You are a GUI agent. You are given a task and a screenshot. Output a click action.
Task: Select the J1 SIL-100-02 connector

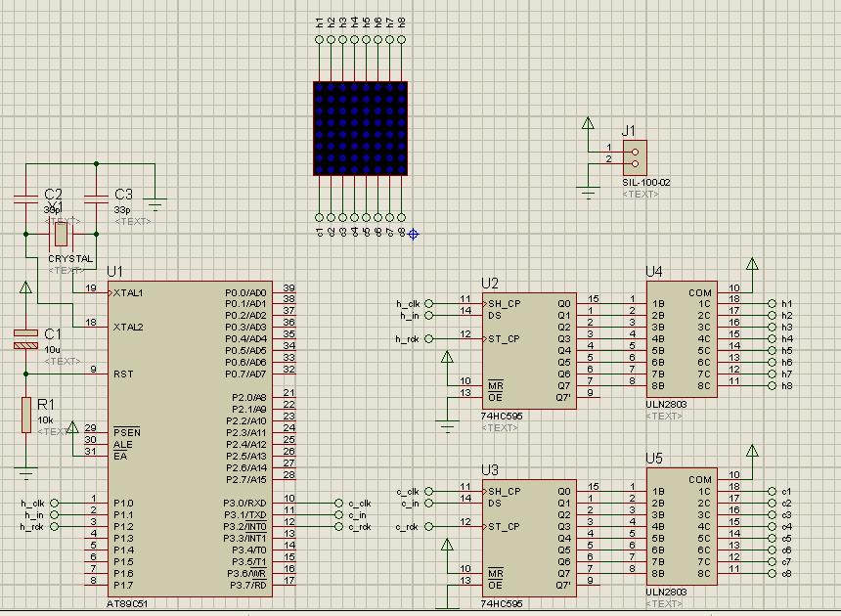tap(635, 157)
